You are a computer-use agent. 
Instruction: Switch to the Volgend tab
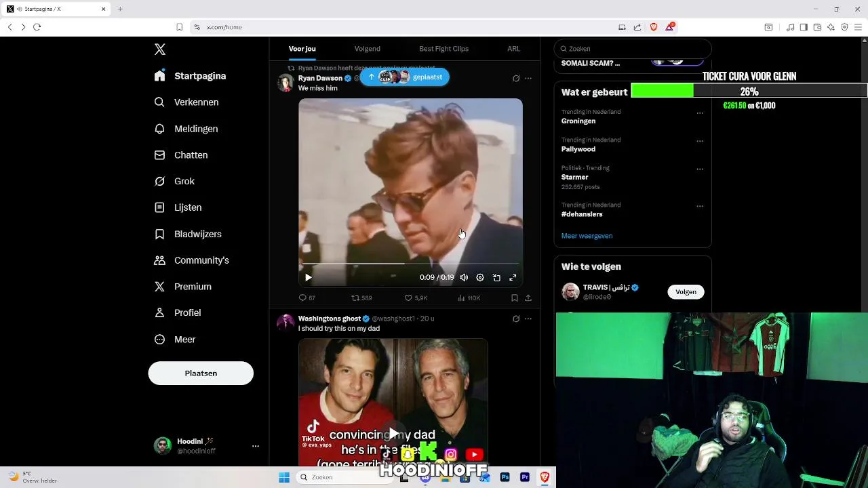[367, 49]
